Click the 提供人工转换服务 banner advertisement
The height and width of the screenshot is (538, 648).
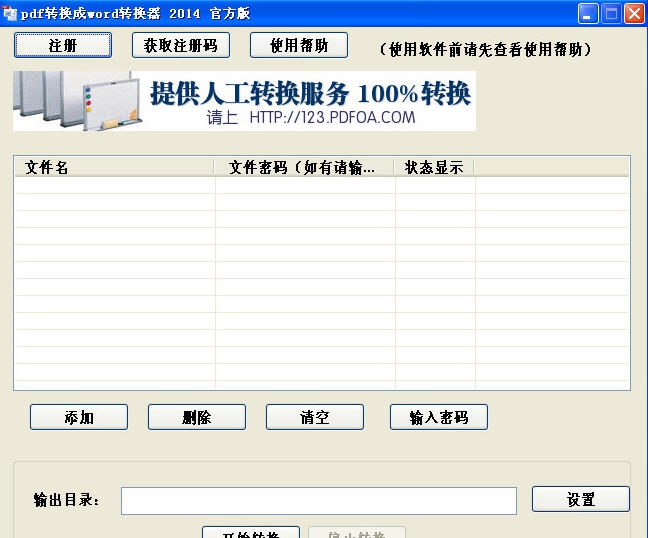pos(244,101)
